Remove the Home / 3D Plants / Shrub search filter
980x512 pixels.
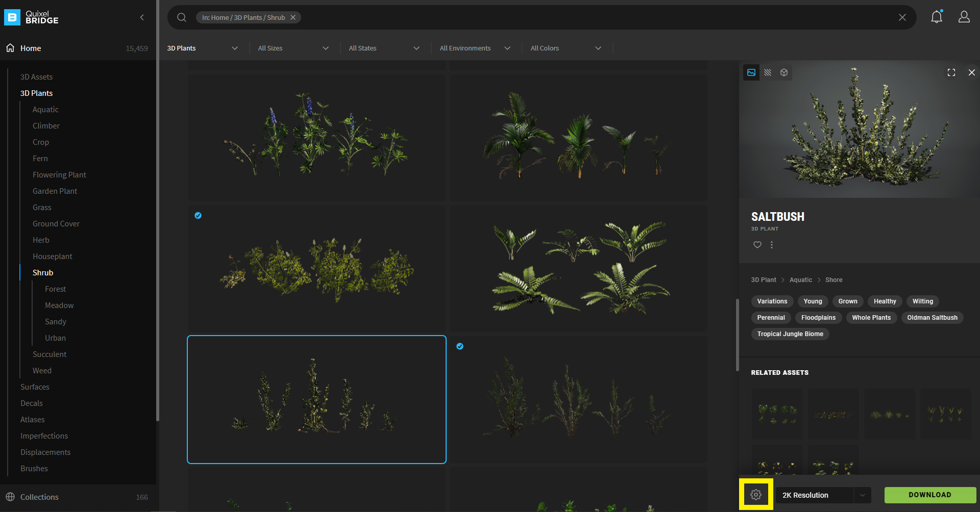pyautogui.click(x=293, y=17)
